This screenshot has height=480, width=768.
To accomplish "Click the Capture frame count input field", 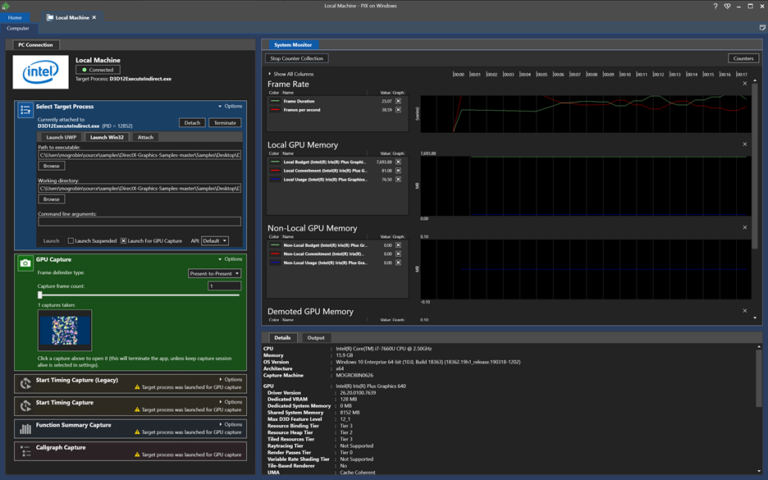I will [x=224, y=286].
